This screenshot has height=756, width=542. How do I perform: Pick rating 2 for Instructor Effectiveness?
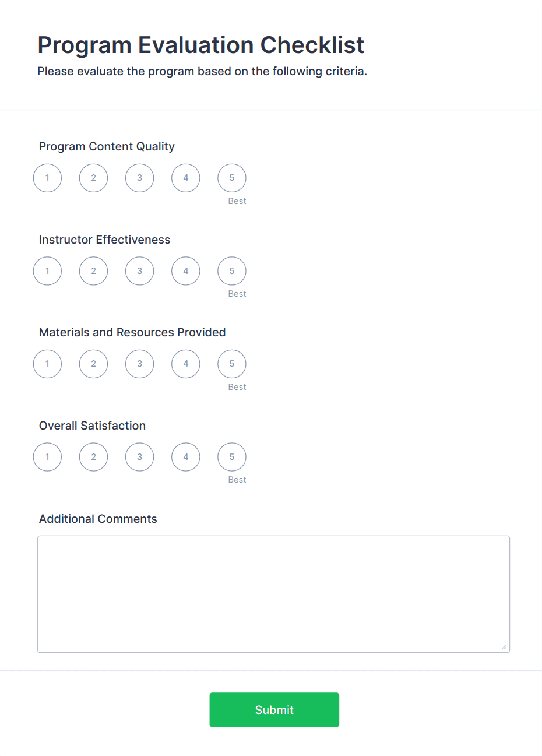pos(93,270)
